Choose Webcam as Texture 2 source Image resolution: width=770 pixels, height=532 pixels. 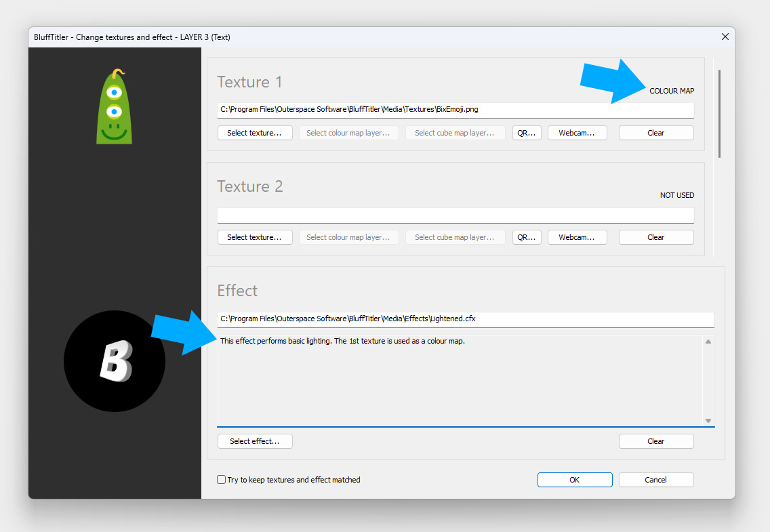(577, 237)
